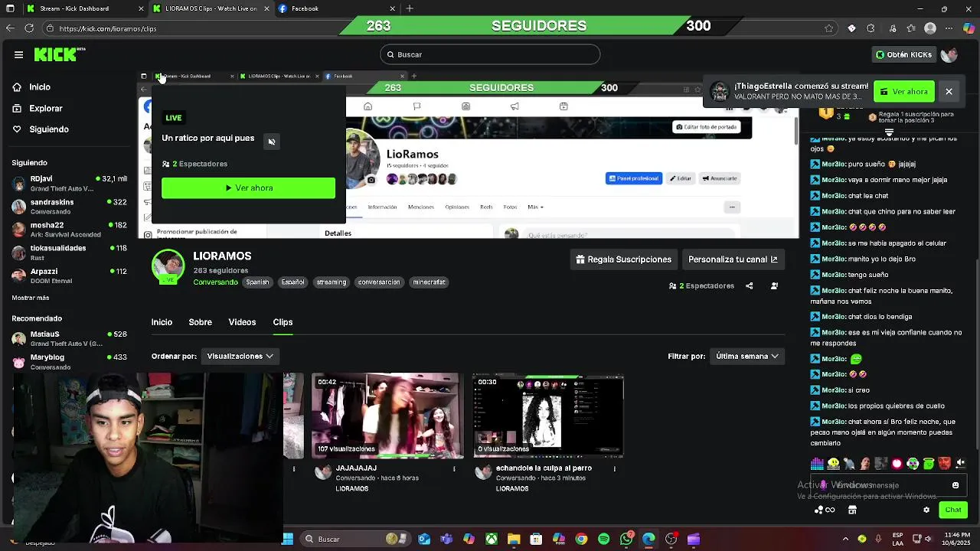The image size is (980, 551).
Task: Open Google Chrome from the taskbar
Action: click(581, 539)
